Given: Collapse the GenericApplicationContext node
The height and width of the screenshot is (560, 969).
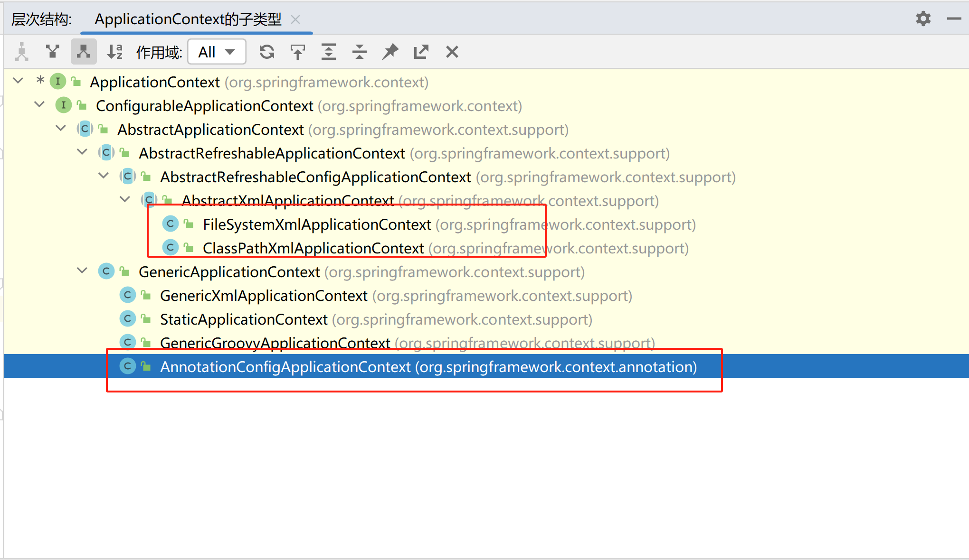Looking at the screenshot, I should tap(82, 271).
